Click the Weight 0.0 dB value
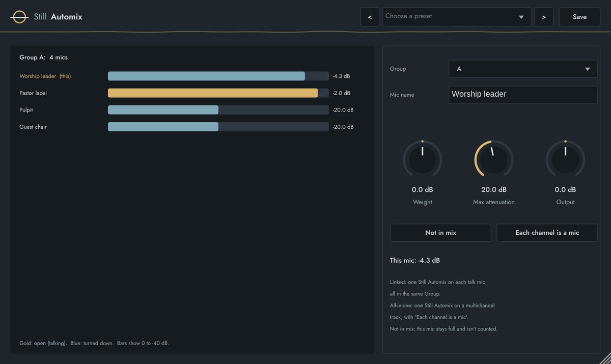Viewport: 611px width, 364px height. [423, 189]
